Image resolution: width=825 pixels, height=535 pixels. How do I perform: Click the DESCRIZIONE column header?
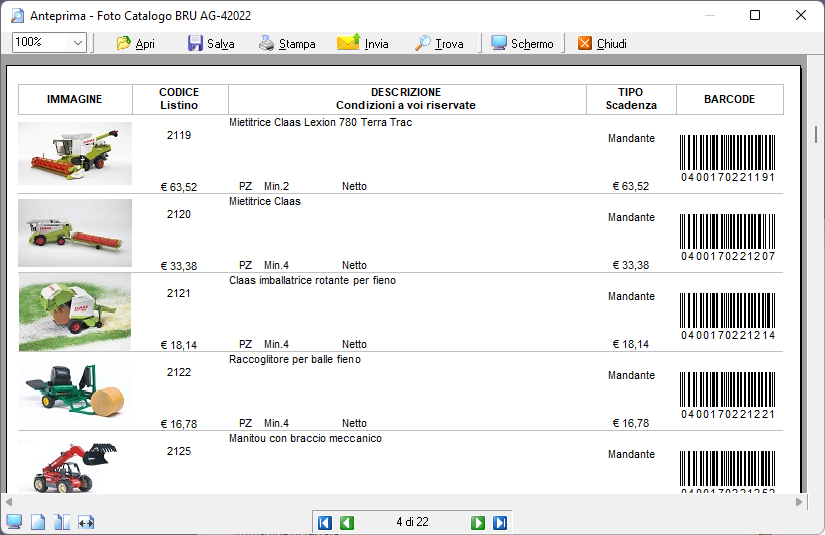pyautogui.click(x=407, y=99)
